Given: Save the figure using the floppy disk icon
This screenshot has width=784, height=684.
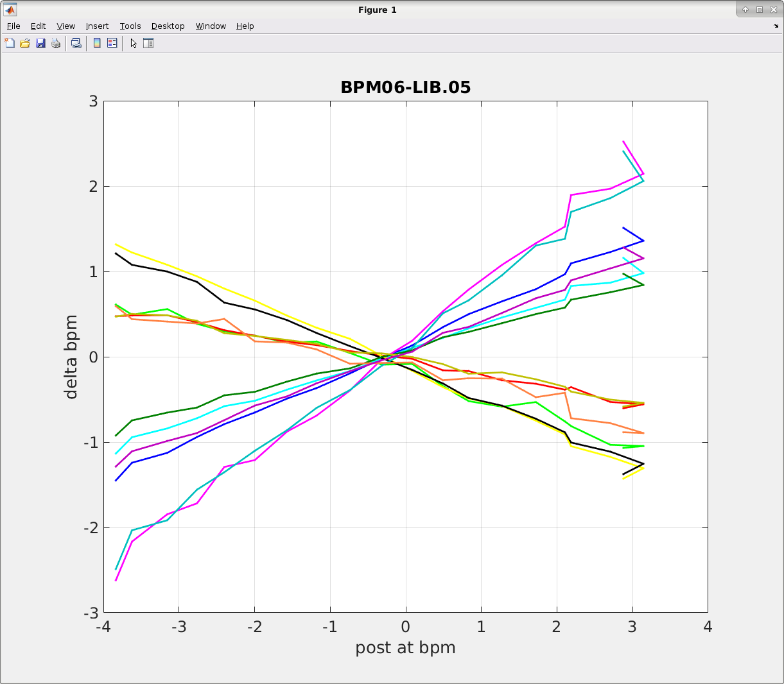Looking at the screenshot, I should pyautogui.click(x=40, y=43).
